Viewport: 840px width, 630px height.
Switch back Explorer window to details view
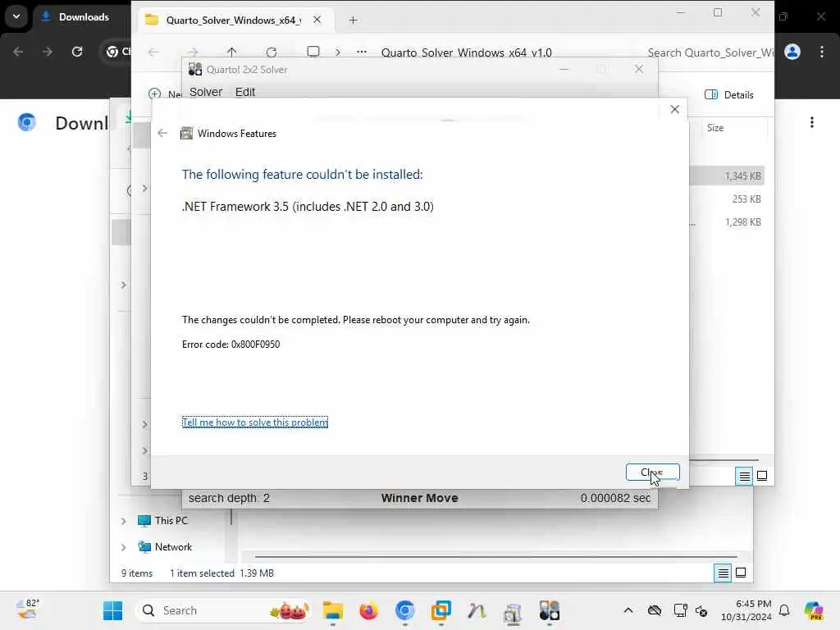(x=723, y=573)
